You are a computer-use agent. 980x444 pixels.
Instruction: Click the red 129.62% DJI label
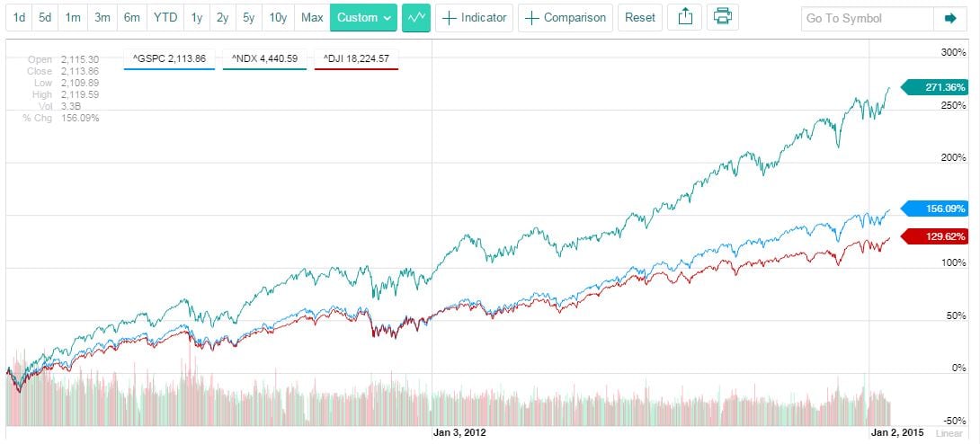point(941,237)
